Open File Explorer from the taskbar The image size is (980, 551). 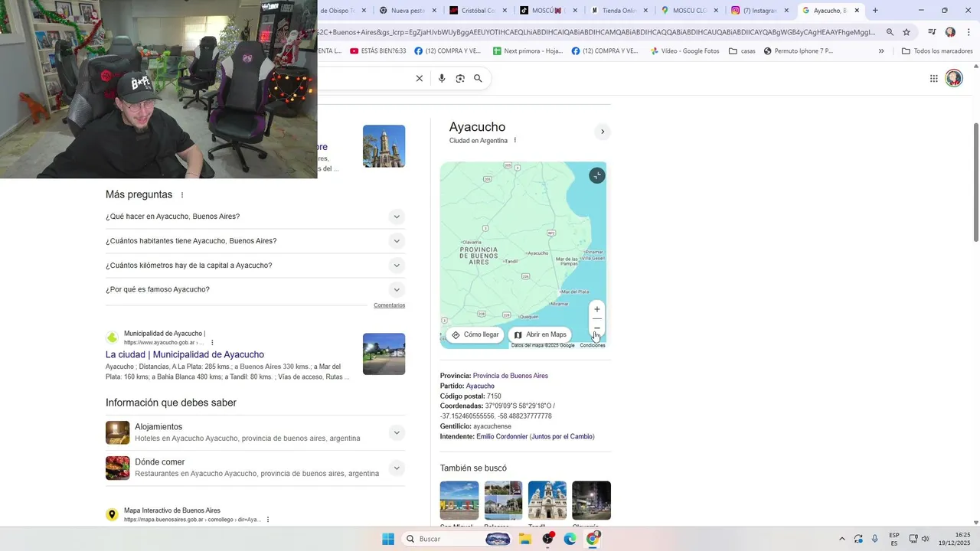(x=525, y=539)
